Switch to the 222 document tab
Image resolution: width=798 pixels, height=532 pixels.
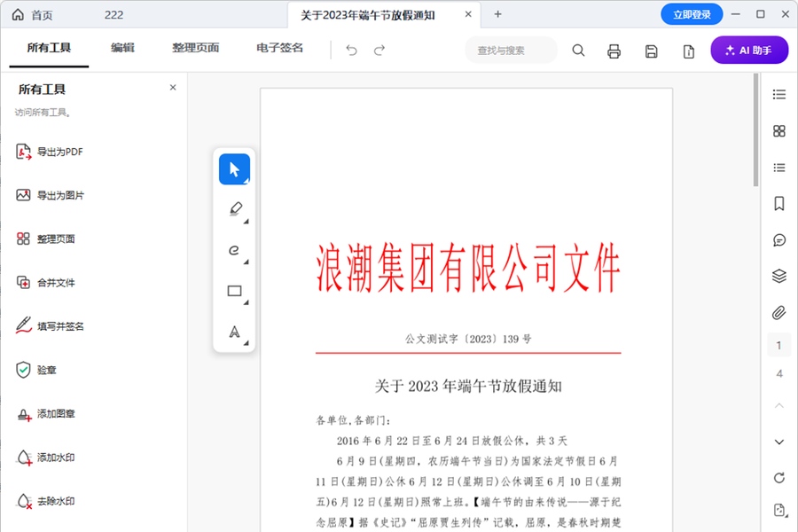point(114,15)
